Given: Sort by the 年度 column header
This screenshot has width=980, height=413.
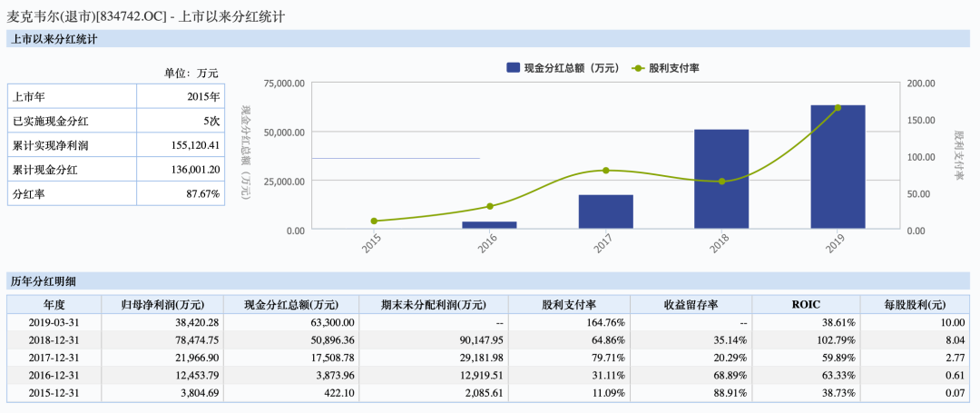Looking at the screenshot, I should point(54,305).
